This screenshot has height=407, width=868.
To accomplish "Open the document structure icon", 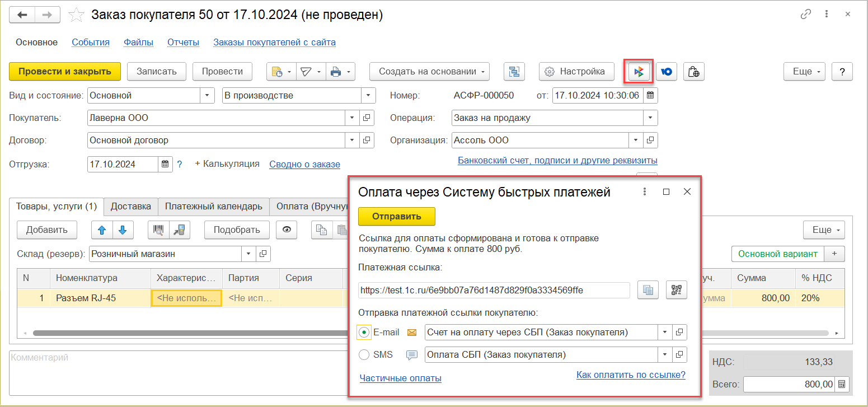I will 514,72.
